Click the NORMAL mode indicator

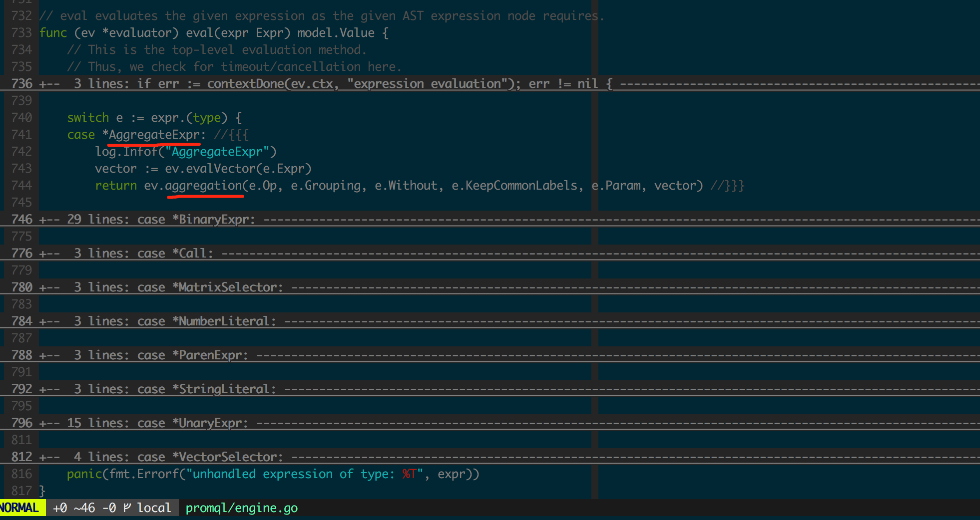coord(20,508)
